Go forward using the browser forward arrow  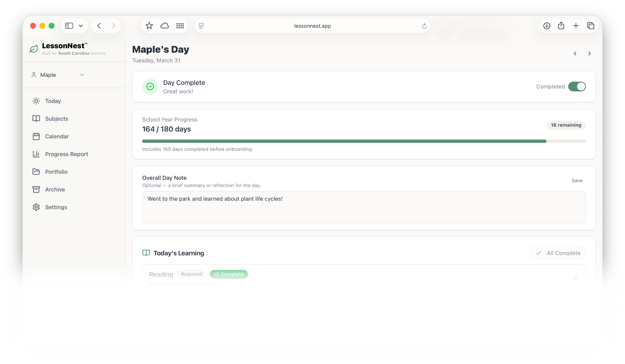[x=113, y=26]
